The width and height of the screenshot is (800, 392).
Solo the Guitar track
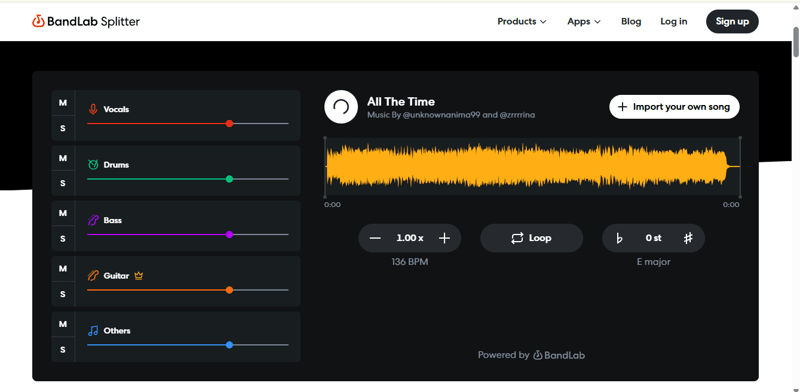tap(63, 295)
